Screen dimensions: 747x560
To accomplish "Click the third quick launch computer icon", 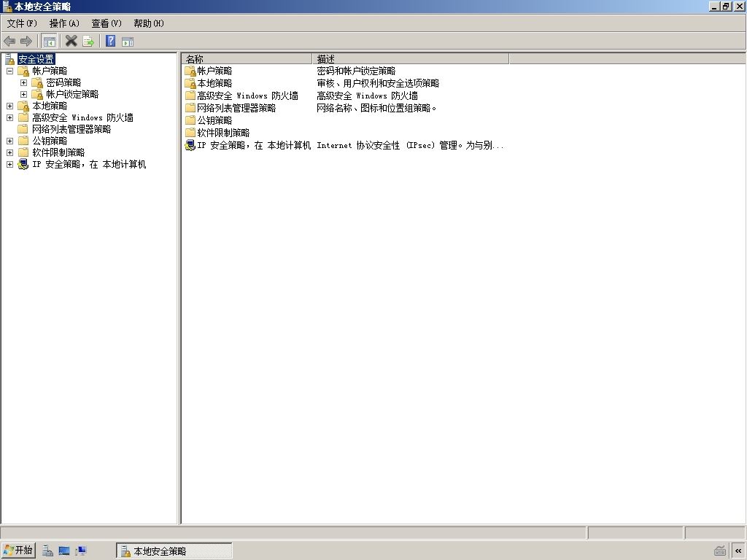I will (x=80, y=551).
